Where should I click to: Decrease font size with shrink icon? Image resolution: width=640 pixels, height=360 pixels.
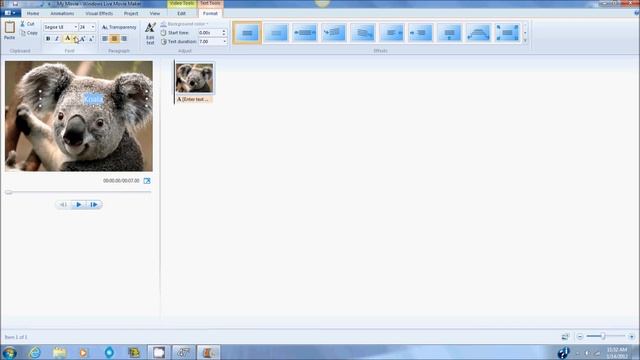pos(91,39)
